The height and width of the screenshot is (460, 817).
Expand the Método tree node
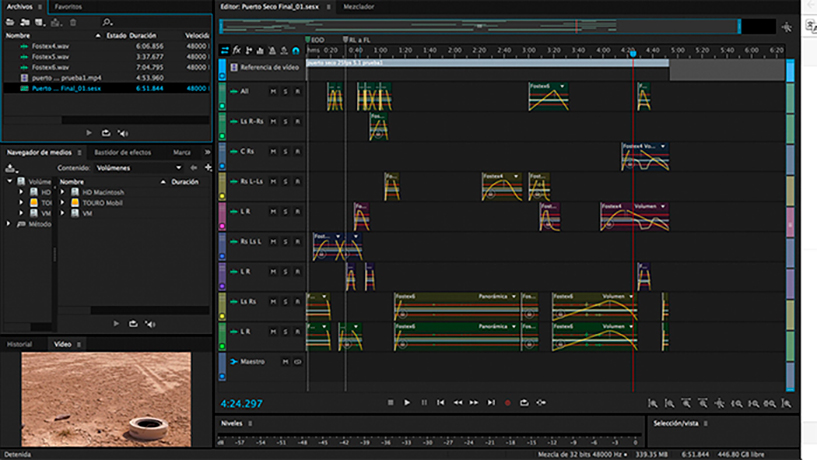pyautogui.click(x=8, y=224)
